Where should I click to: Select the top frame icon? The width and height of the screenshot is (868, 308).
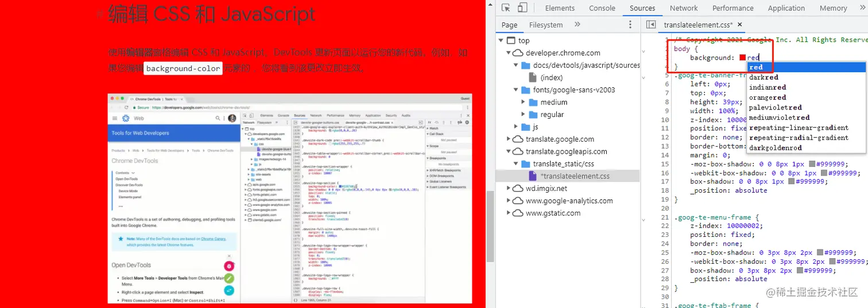click(511, 40)
